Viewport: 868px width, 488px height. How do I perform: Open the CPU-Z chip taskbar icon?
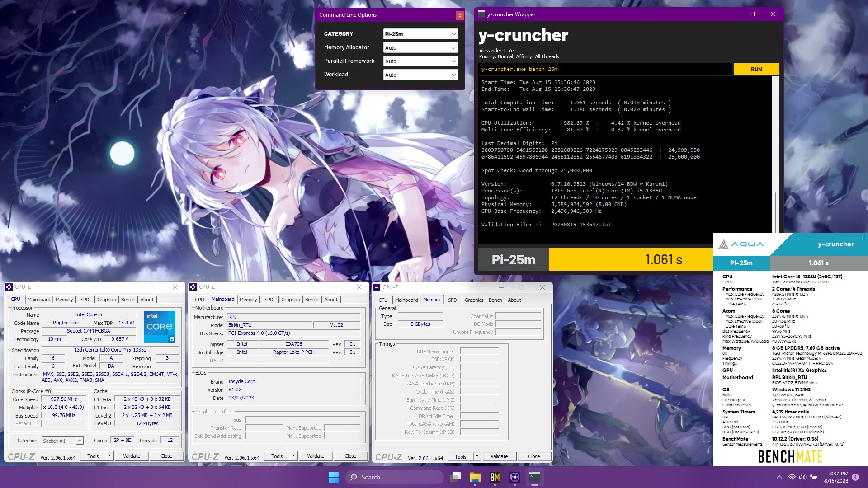tap(514, 477)
